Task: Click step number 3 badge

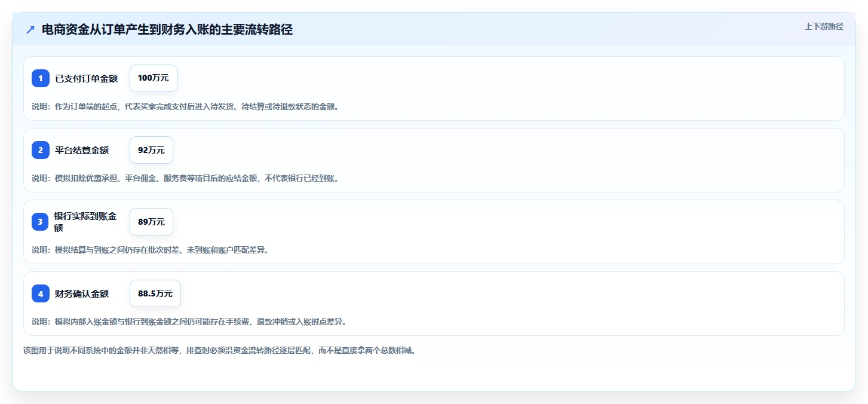Action: (41, 222)
